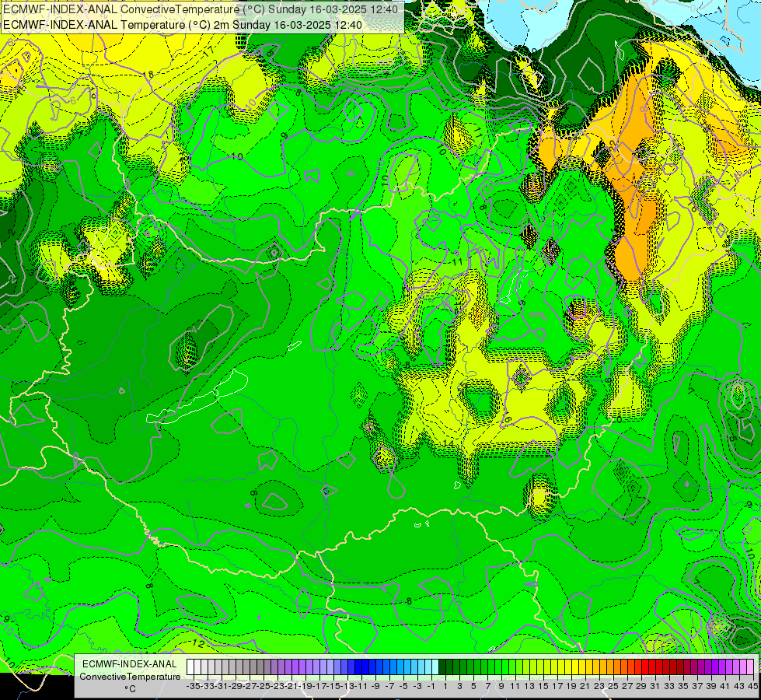The image size is (761, 700).
Task: Click the °C unit label in the legend
Action: 130,689
